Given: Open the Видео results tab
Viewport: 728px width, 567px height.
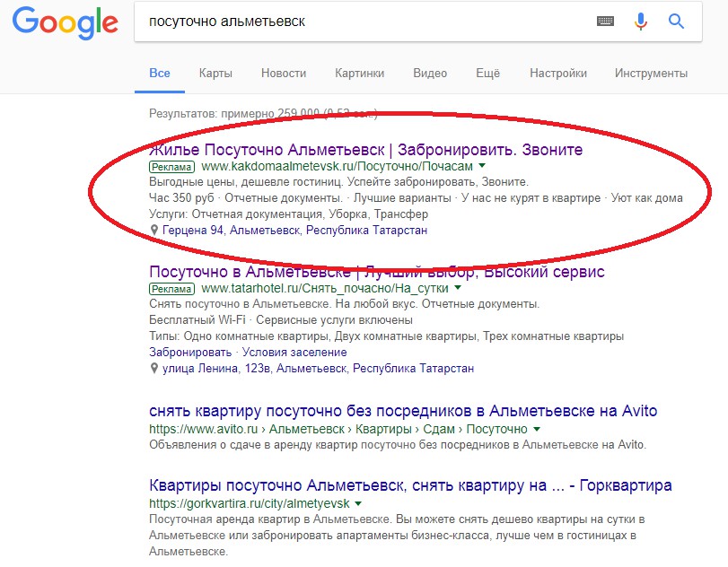Looking at the screenshot, I should [x=430, y=74].
